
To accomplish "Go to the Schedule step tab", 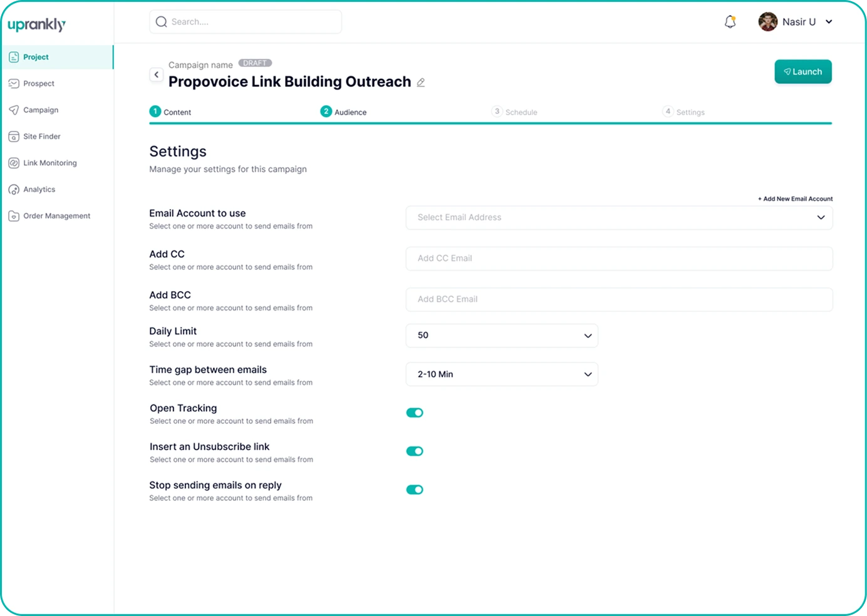I will (x=514, y=112).
